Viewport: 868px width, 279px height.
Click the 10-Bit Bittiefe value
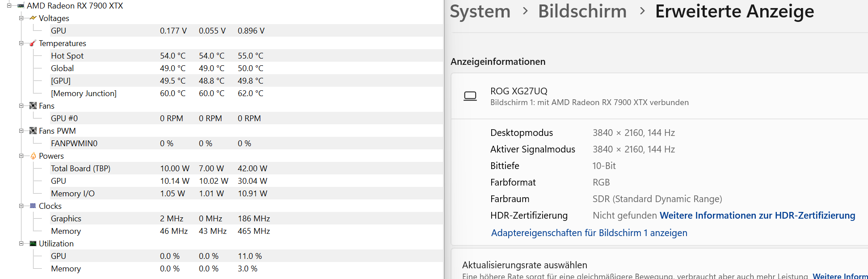pyautogui.click(x=604, y=166)
